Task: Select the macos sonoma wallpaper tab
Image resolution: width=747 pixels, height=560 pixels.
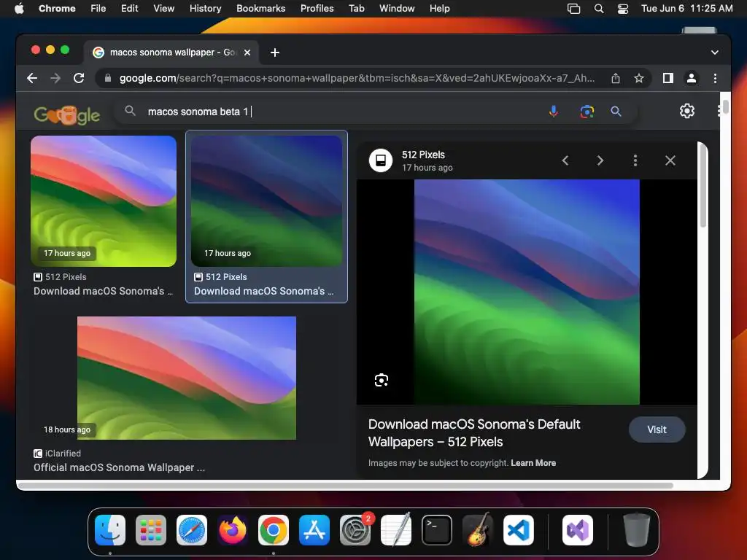Action: [x=171, y=52]
